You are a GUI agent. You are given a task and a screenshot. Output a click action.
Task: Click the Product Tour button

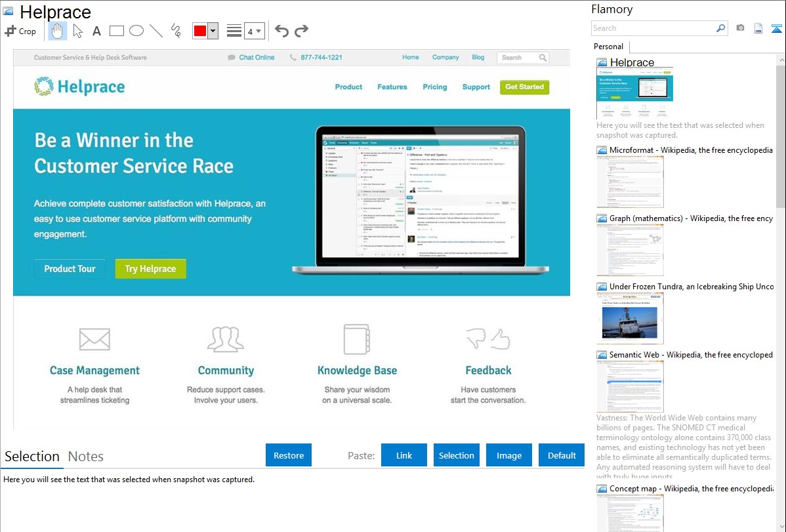70,269
